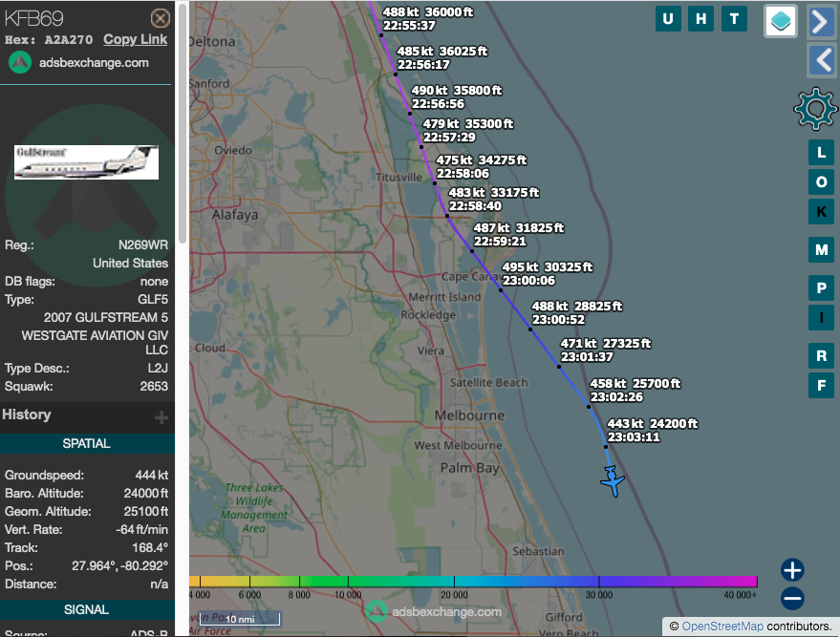Click geom altitude value 25100 ft
Image resolution: width=840 pixels, height=637 pixels.
click(x=145, y=512)
